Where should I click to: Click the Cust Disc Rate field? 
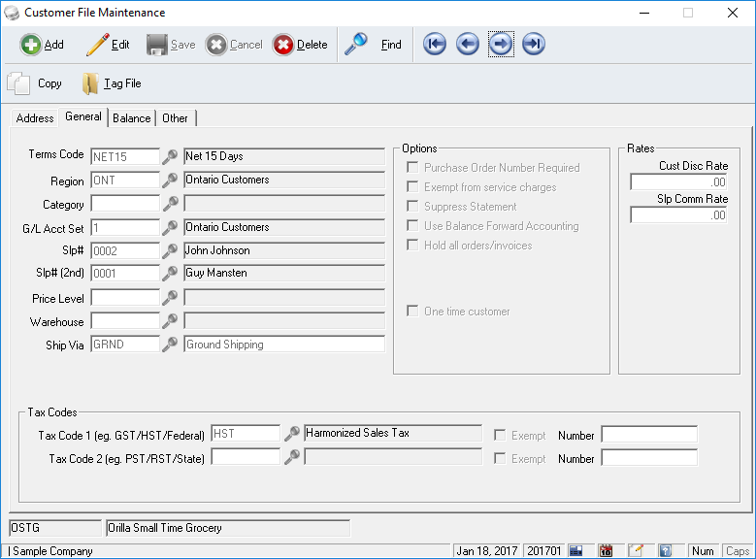(x=678, y=182)
